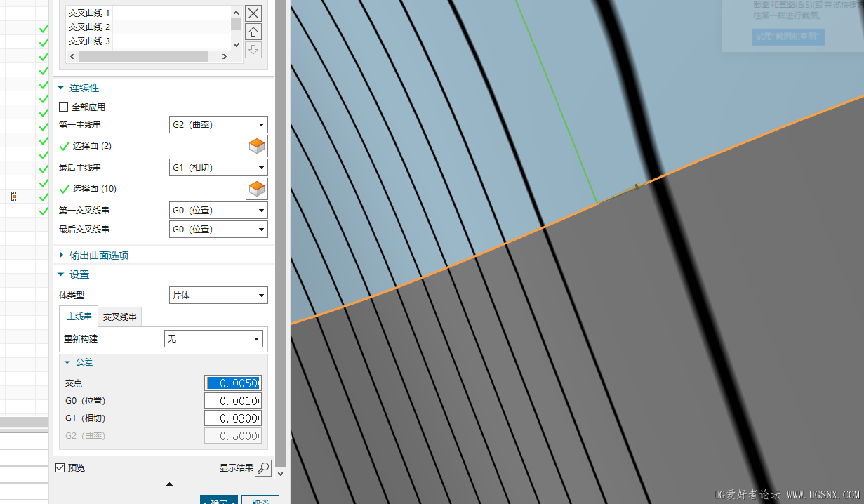Click curve list horizontal scroll-left arrow
This screenshot has width=864, height=504.
(72, 56)
